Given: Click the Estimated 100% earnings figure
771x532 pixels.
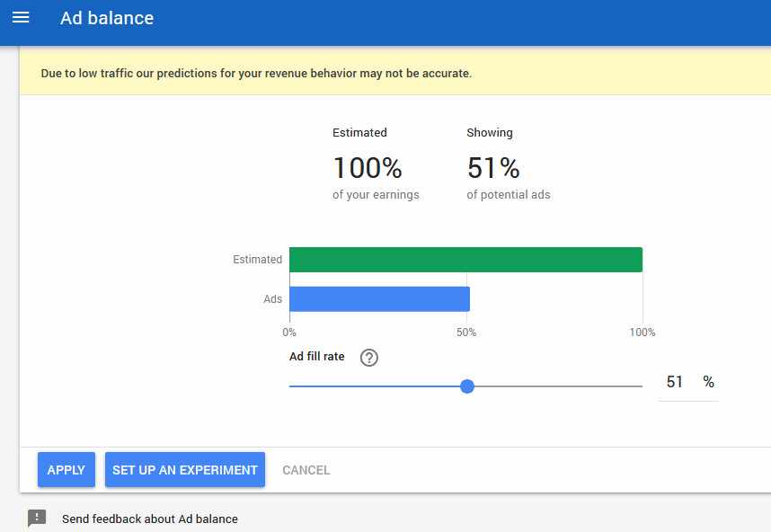Looking at the screenshot, I should [366, 167].
